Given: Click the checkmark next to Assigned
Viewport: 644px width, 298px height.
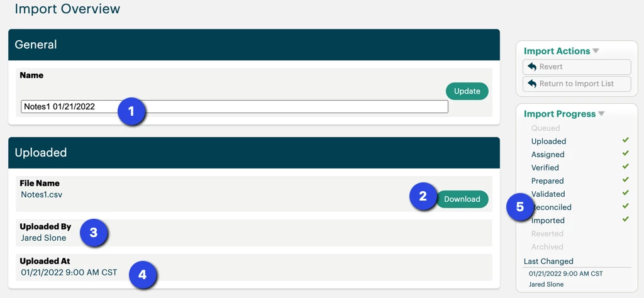Looking at the screenshot, I should (x=626, y=153).
